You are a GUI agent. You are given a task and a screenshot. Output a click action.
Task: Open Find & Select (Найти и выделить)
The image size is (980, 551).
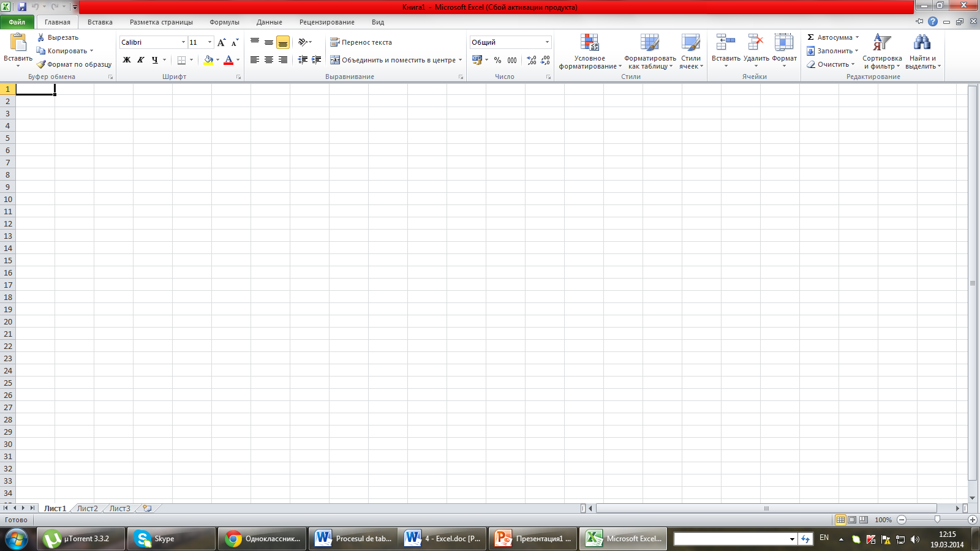[x=922, y=51]
